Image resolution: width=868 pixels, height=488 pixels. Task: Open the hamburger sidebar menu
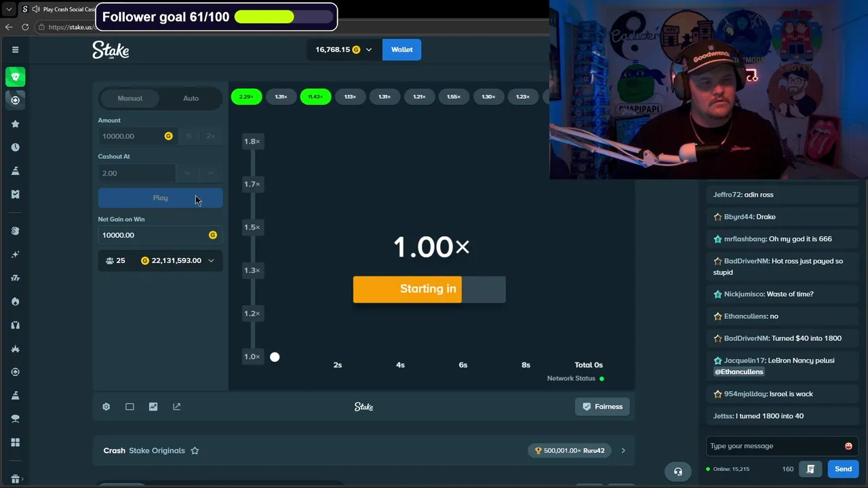click(15, 49)
